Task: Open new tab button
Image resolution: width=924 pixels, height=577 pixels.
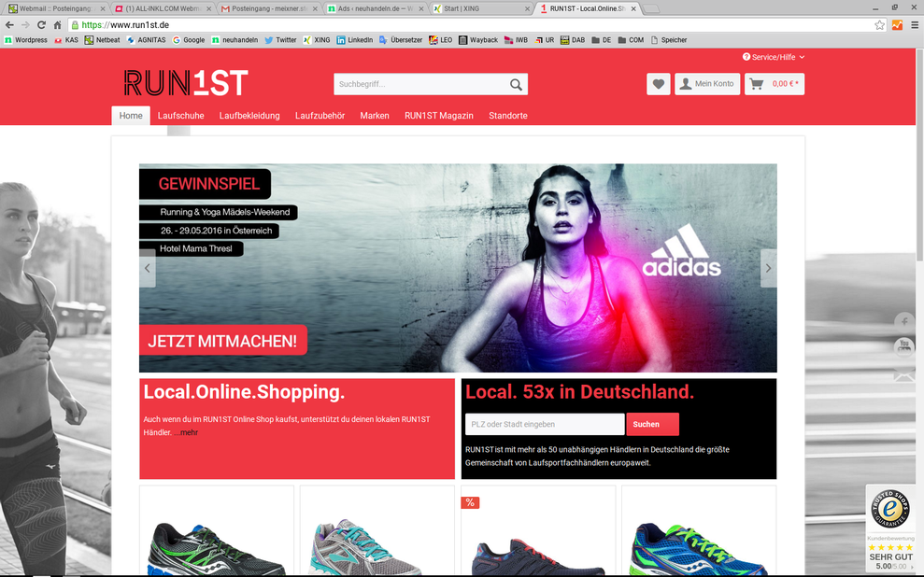Action: tap(650, 8)
